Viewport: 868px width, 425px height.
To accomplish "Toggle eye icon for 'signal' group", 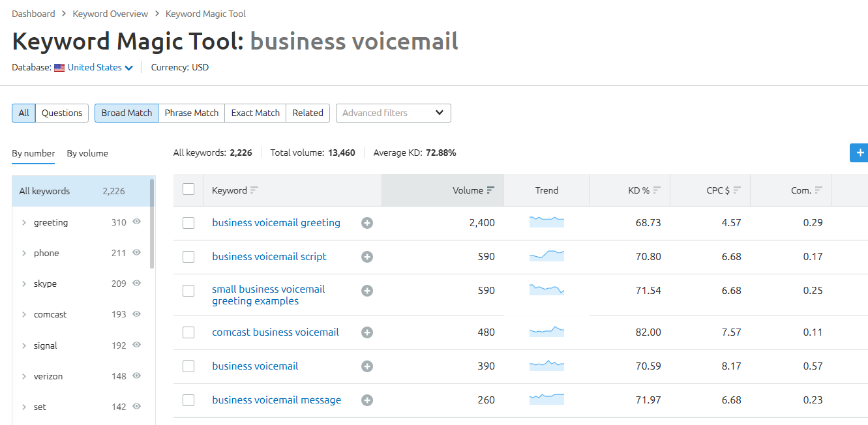I will coord(137,345).
